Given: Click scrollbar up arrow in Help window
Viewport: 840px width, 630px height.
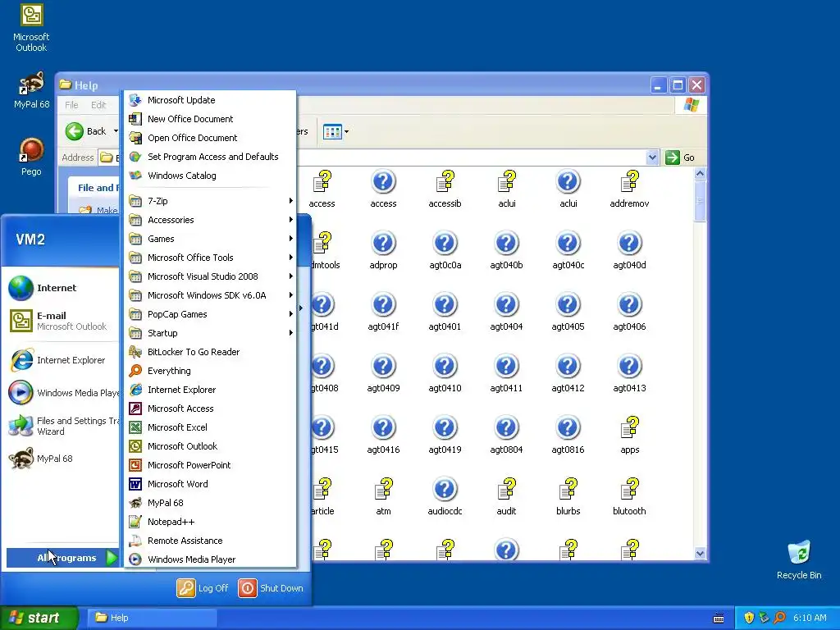Looking at the screenshot, I should click(700, 174).
